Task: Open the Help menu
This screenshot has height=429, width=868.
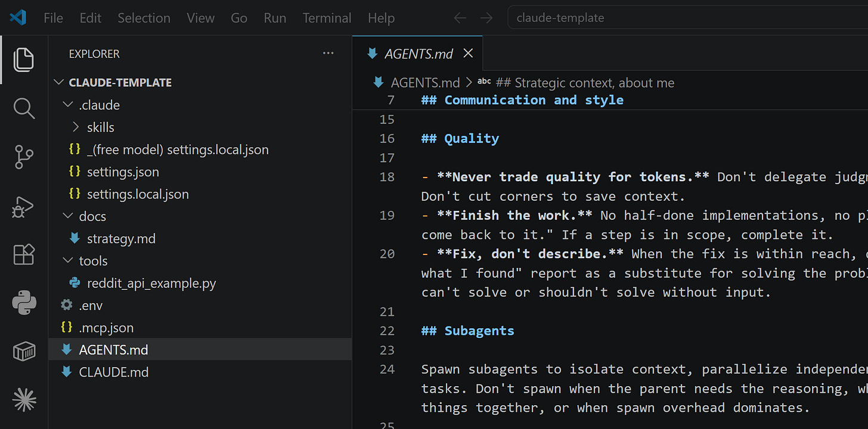Action: pyautogui.click(x=381, y=18)
